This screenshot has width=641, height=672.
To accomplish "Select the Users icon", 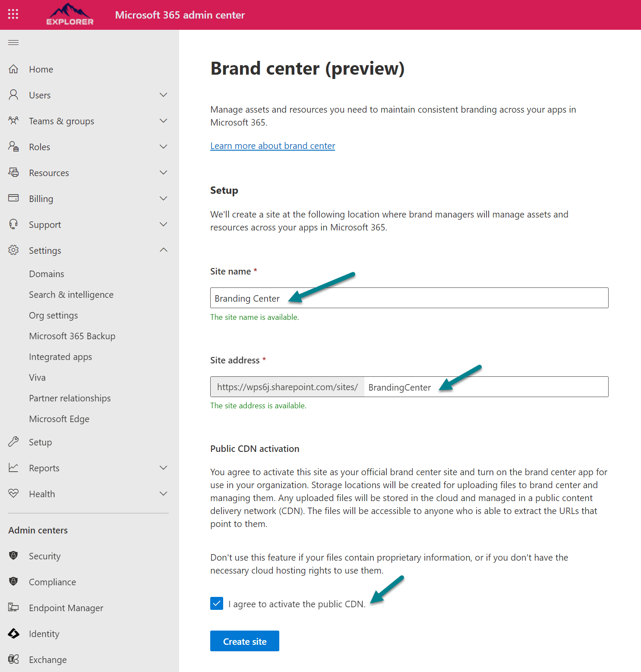I will coord(13,95).
